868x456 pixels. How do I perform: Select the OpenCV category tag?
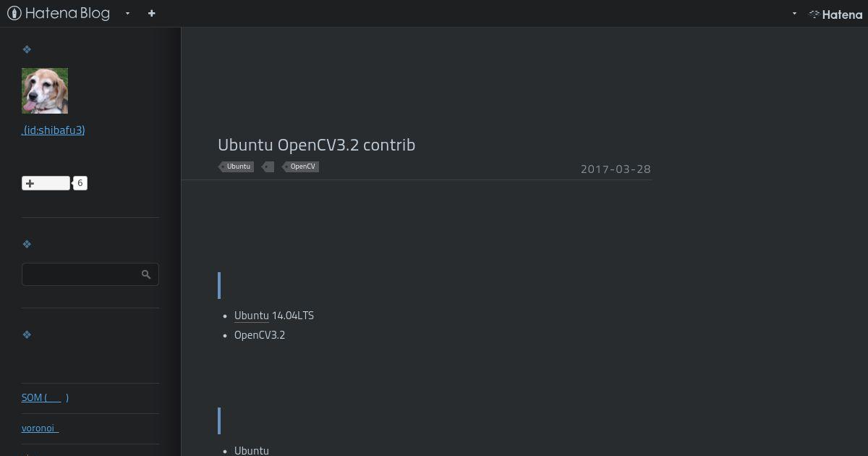tap(301, 166)
